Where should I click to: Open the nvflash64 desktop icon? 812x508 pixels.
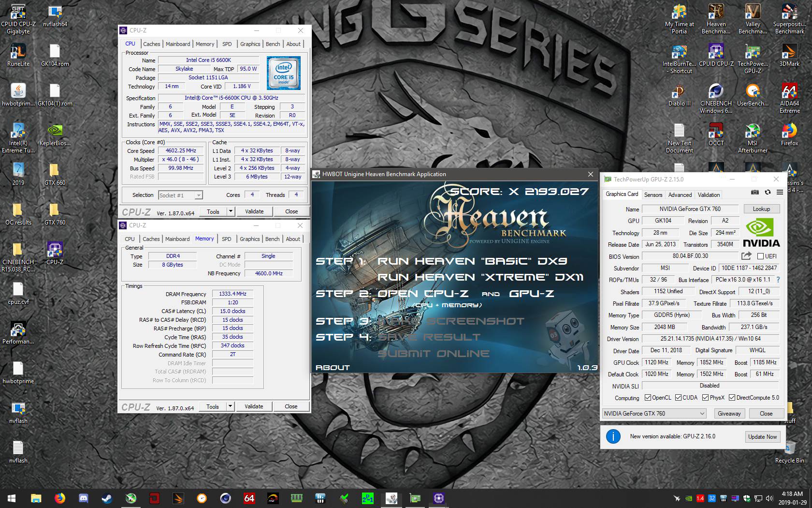click(x=55, y=15)
